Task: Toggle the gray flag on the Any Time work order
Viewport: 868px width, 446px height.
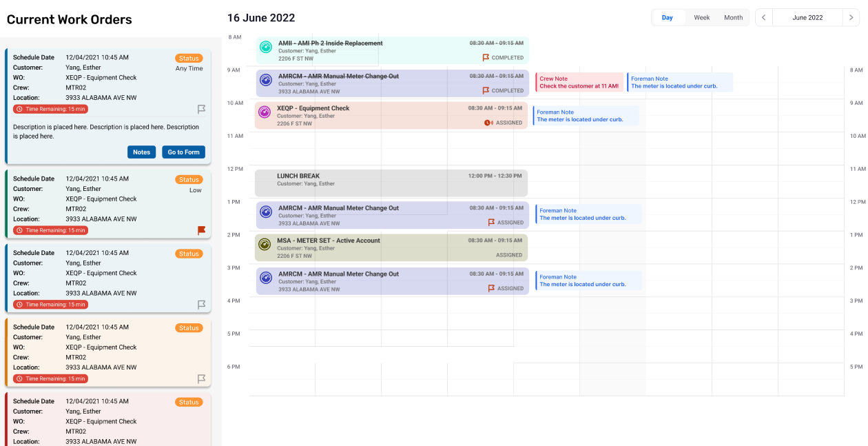Action: pyautogui.click(x=202, y=109)
